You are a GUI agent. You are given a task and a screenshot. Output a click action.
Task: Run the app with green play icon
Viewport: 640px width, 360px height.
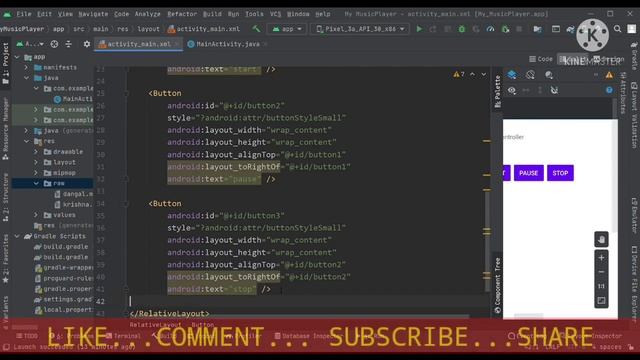pos(419,29)
